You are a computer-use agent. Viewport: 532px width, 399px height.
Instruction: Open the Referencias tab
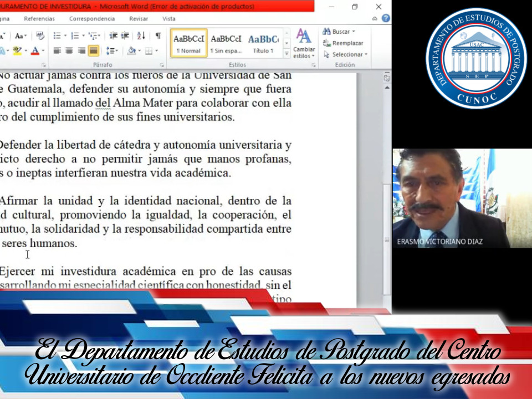(x=39, y=19)
